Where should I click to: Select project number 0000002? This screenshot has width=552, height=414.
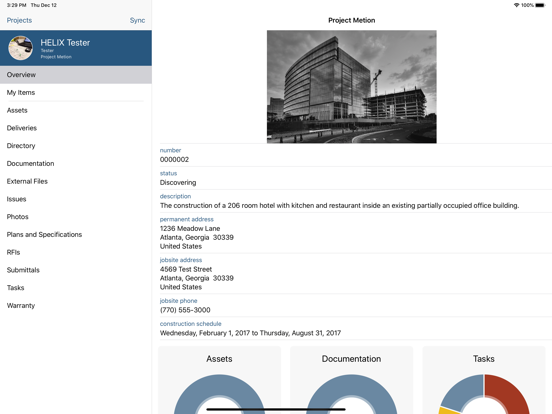[x=174, y=159]
